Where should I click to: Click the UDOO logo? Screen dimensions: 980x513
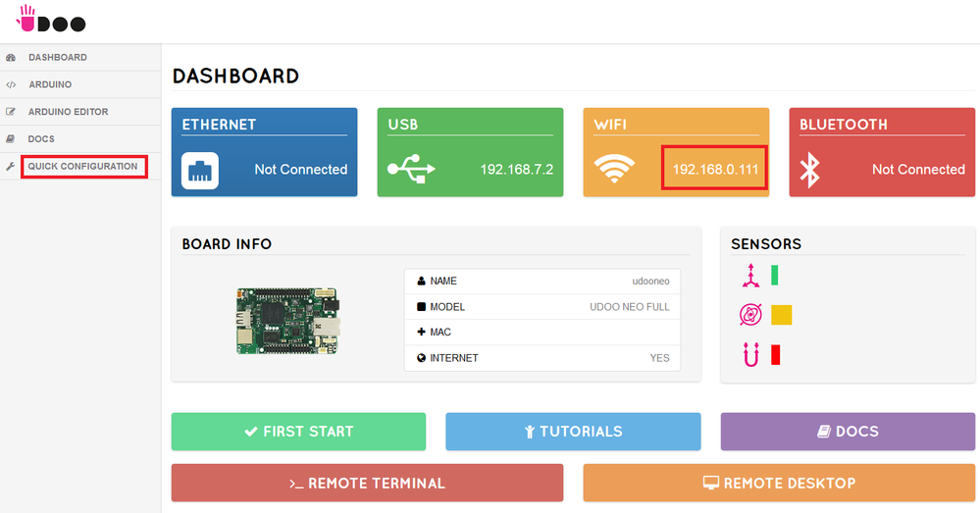pyautogui.click(x=51, y=20)
